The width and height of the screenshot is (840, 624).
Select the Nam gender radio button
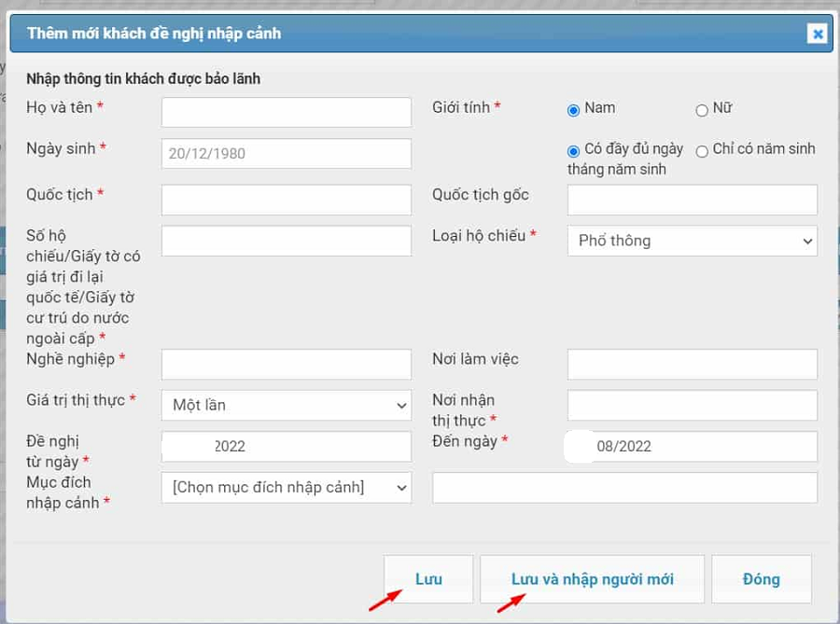pos(574,110)
